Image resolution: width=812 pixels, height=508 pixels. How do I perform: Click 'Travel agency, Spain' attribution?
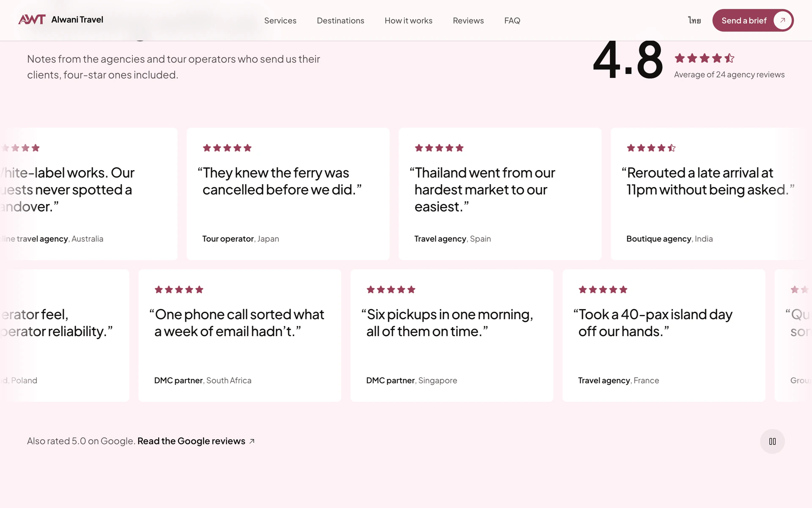click(453, 239)
